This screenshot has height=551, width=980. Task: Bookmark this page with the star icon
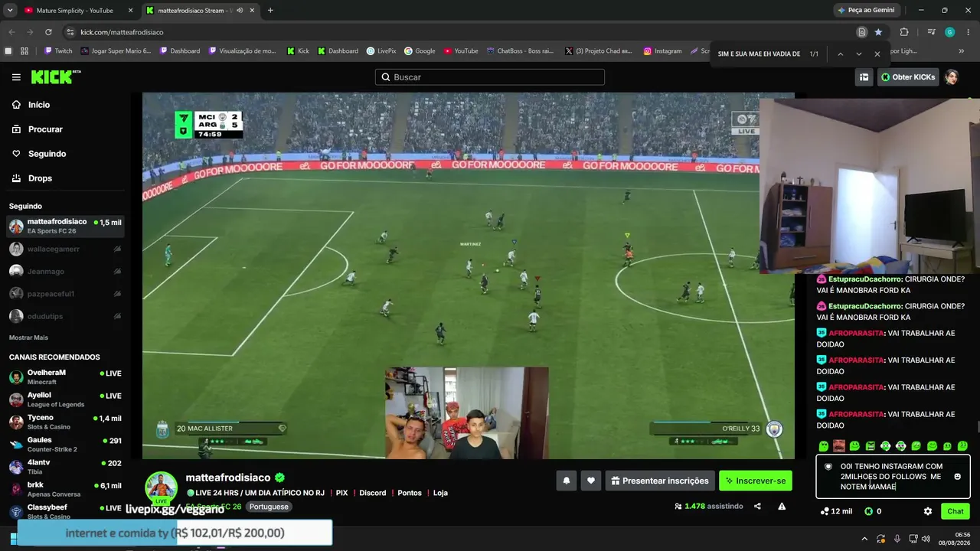878,32
